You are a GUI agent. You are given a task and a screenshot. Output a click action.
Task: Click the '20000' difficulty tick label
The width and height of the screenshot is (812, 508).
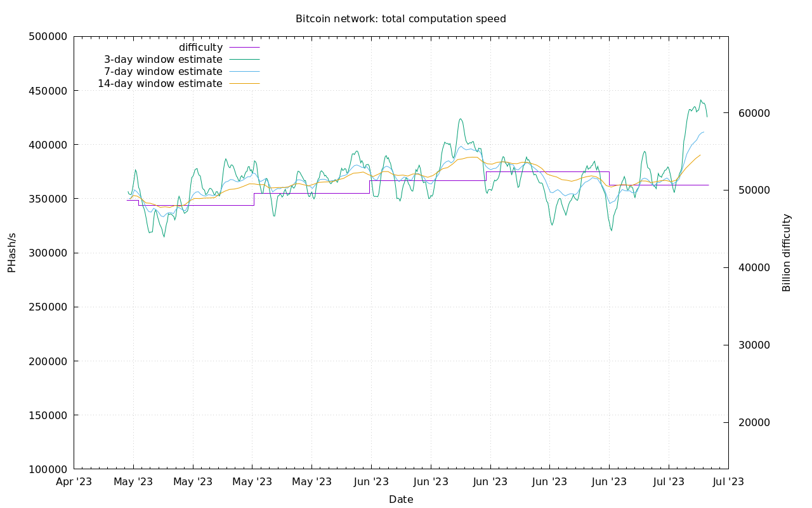tap(754, 422)
